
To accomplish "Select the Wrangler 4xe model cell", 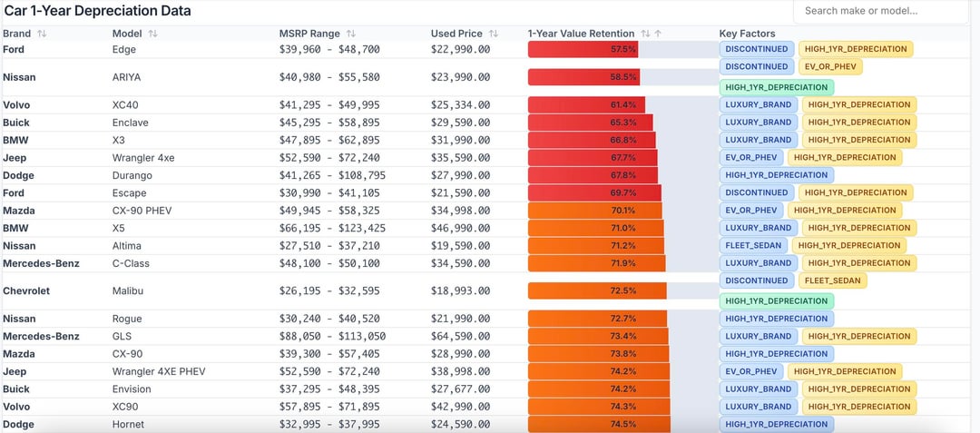I will click(143, 157).
